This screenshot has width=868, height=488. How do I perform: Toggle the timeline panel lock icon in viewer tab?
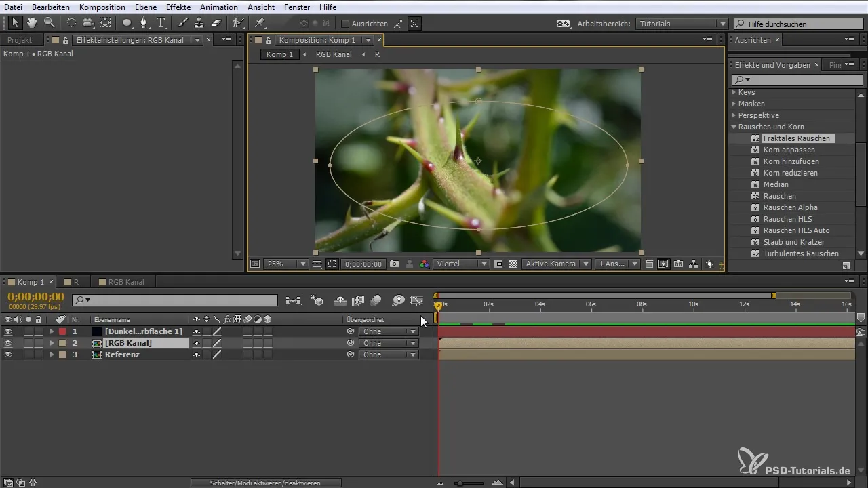point(268,40)
